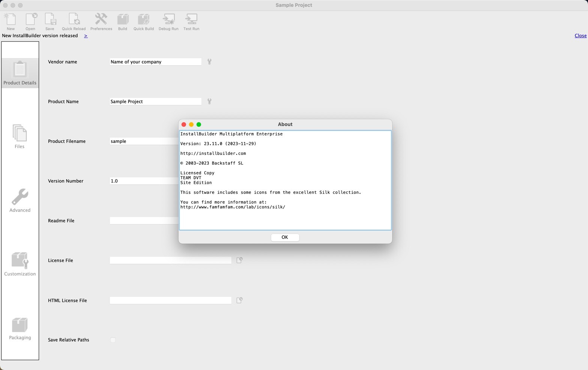
Task: Click the 'Licensed Copy' line in About
Action: coord(197,173)
